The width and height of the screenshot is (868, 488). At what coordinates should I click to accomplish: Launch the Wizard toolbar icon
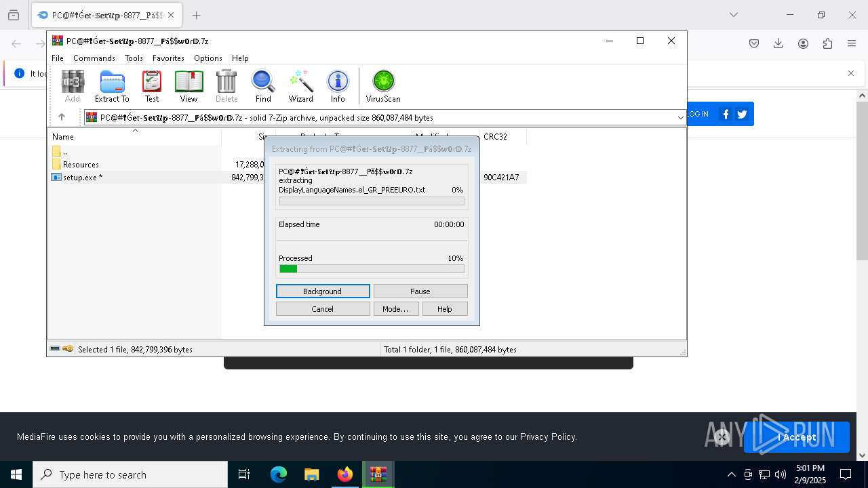pyautogui.click(x=300, y=86)
